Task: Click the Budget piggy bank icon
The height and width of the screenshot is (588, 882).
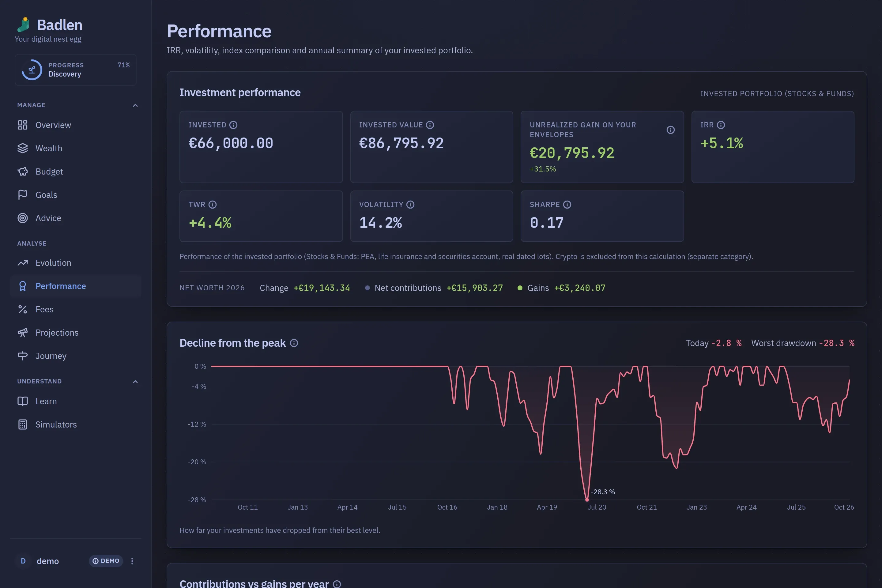Action: coord(22,171)
